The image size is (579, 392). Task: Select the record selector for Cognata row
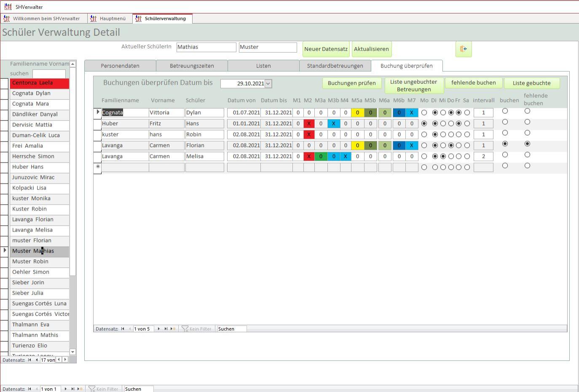[98, 112]
